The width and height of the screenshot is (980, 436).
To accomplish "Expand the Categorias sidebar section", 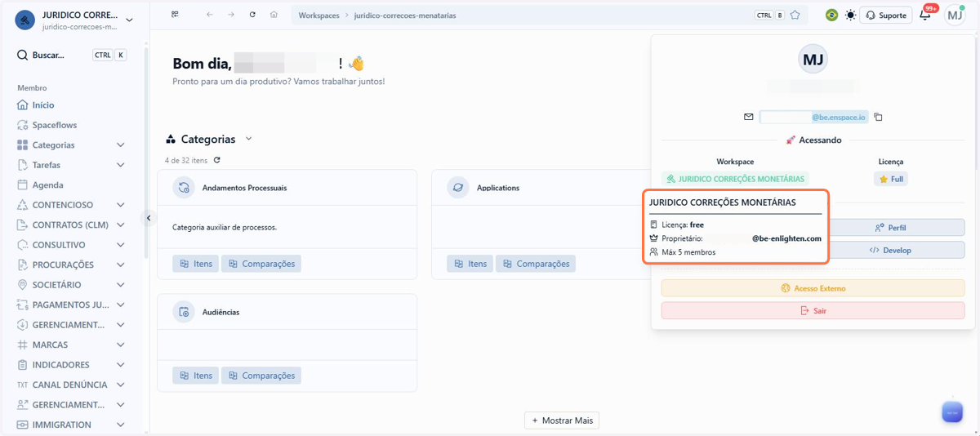I will pos(121,145).
